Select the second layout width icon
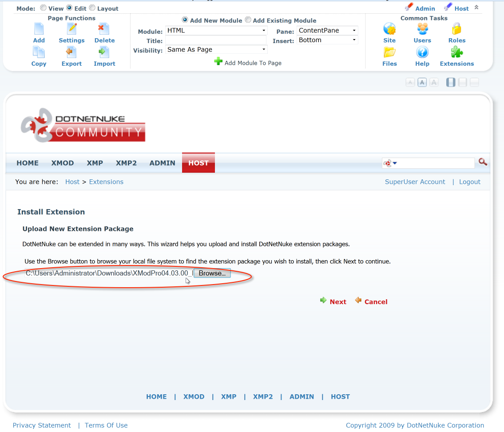 coord(463,83)
